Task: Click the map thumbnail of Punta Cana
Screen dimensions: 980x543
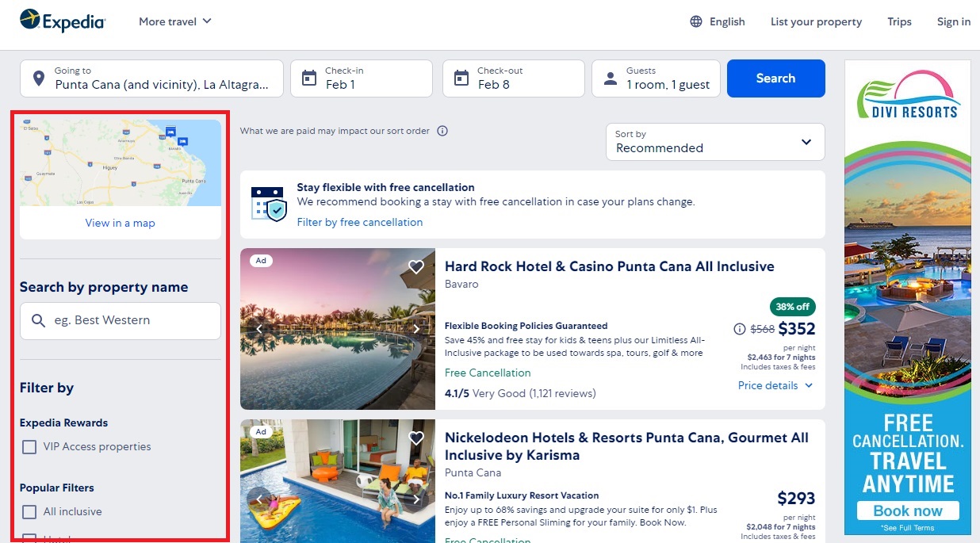Action: [121, 163]
